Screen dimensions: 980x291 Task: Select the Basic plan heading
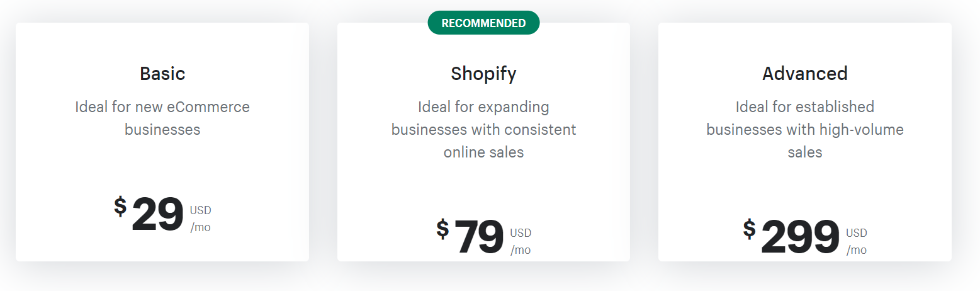click(162, 74)
